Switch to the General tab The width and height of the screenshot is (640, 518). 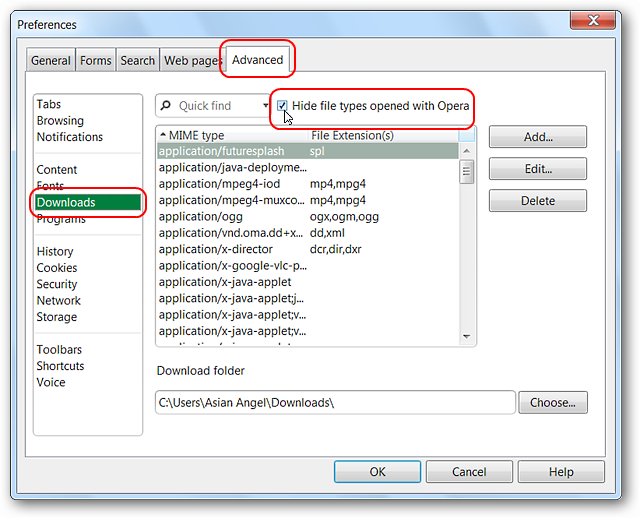51,60
